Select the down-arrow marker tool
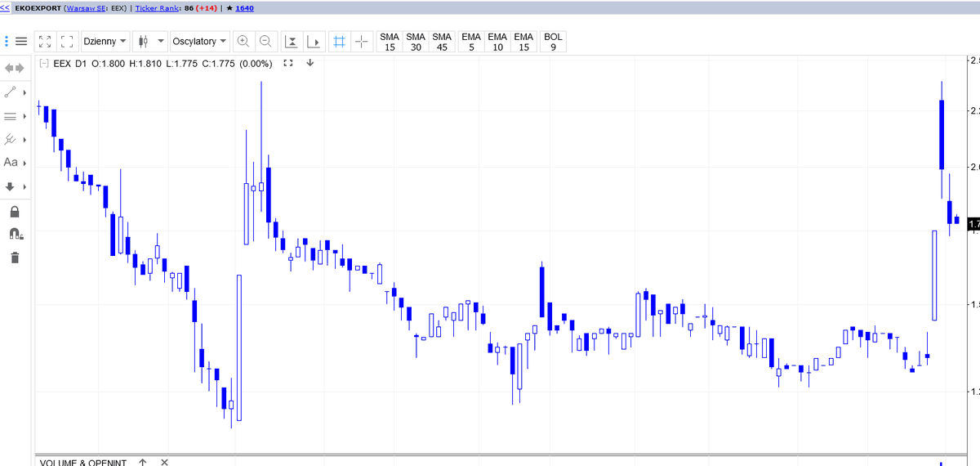980x466 pixels. pos(11,186)
